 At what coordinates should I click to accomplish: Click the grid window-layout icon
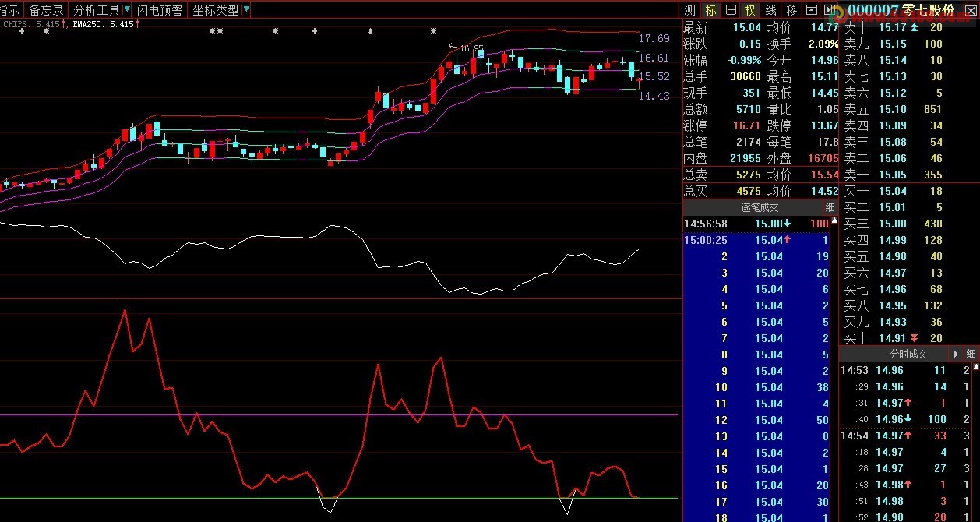pyautogui.click(x=731, y=10)
